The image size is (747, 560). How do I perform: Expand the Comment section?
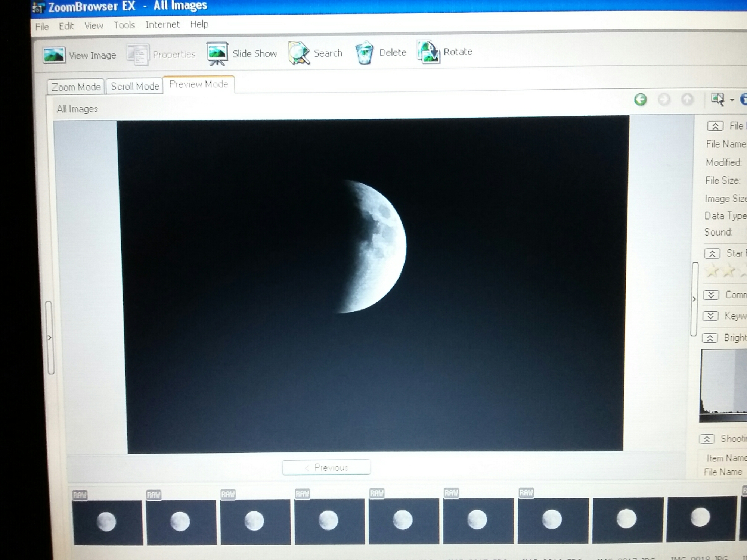pyautogui.click(x=711, y=295)
